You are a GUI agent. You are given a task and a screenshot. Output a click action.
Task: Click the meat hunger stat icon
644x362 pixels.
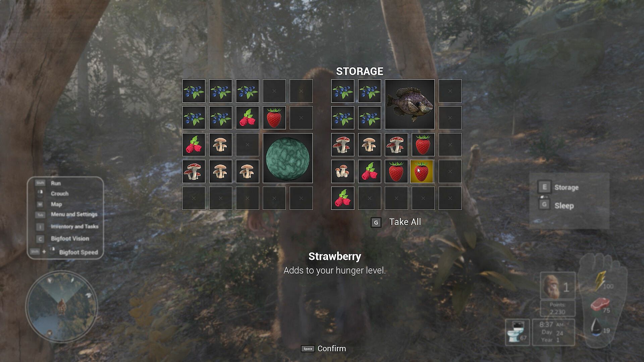pyautogui.click(x=600, y=304)
